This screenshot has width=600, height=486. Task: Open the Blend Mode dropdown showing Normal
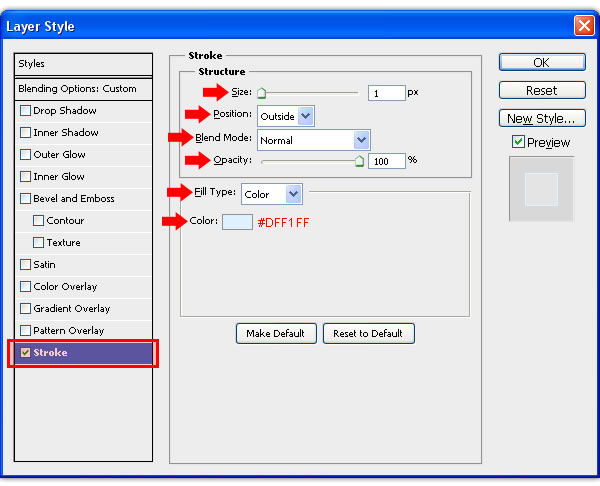(x=314, y=140)
